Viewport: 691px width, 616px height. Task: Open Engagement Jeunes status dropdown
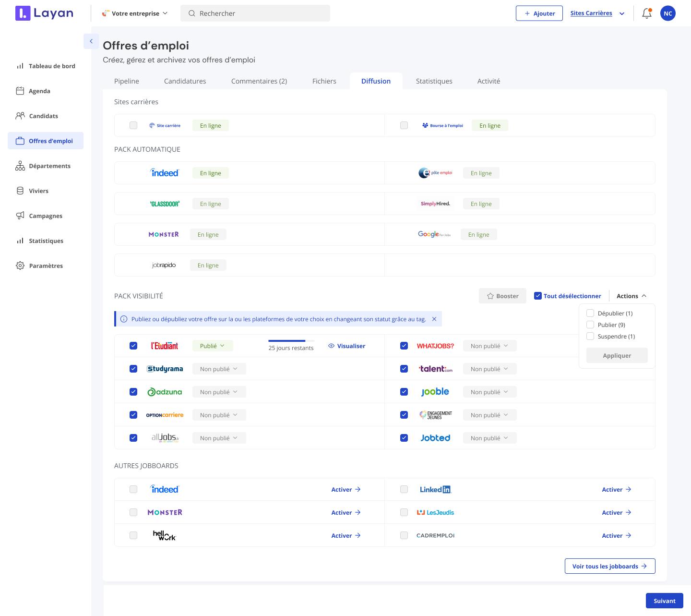490,415
